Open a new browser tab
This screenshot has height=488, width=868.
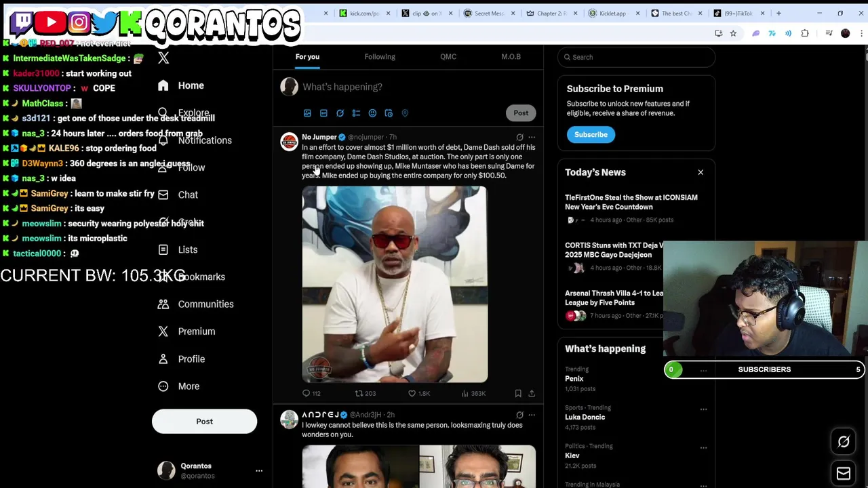(778, 13)
